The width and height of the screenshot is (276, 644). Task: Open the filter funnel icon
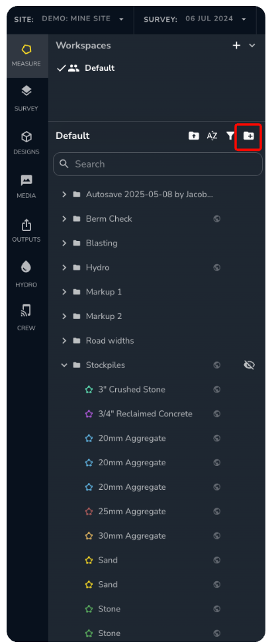point(230,136)
